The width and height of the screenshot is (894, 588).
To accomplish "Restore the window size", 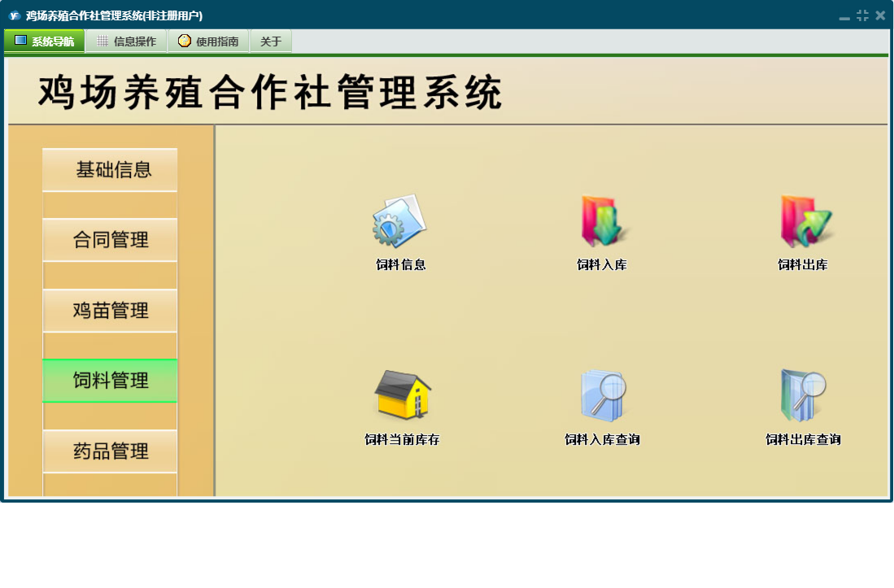I will (862, 15).
